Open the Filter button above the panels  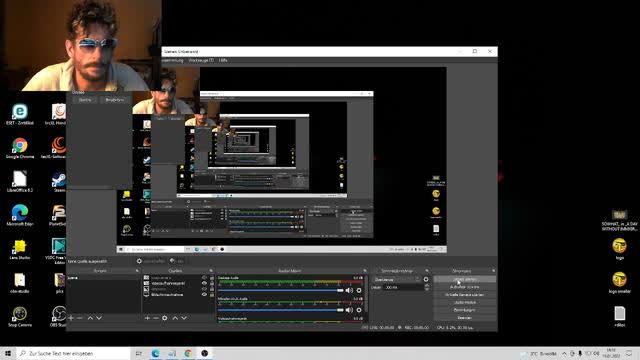[x=177, y=261]
